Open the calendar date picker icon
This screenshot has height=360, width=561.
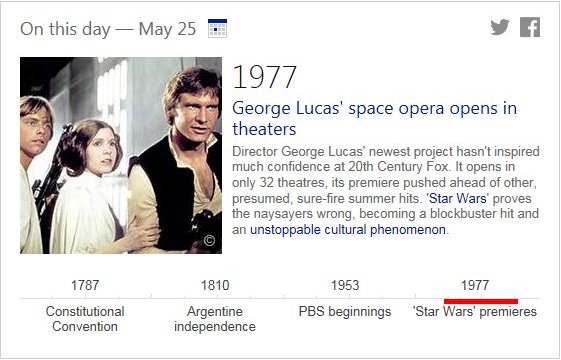(217, 28)
